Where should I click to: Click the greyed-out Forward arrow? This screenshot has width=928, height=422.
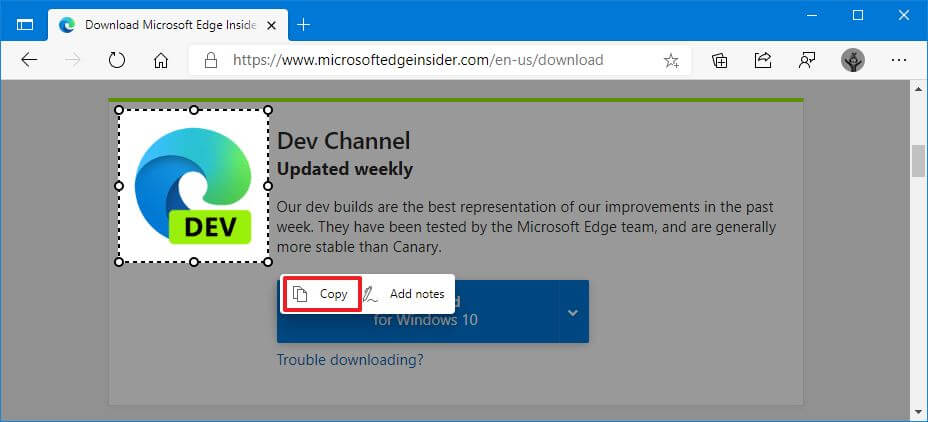point(72,60)
